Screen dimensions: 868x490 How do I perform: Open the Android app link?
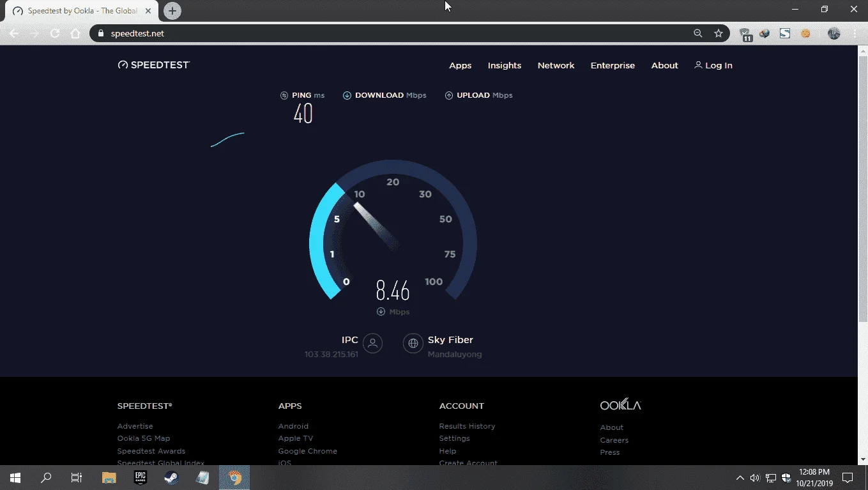[x=293, y=426]
